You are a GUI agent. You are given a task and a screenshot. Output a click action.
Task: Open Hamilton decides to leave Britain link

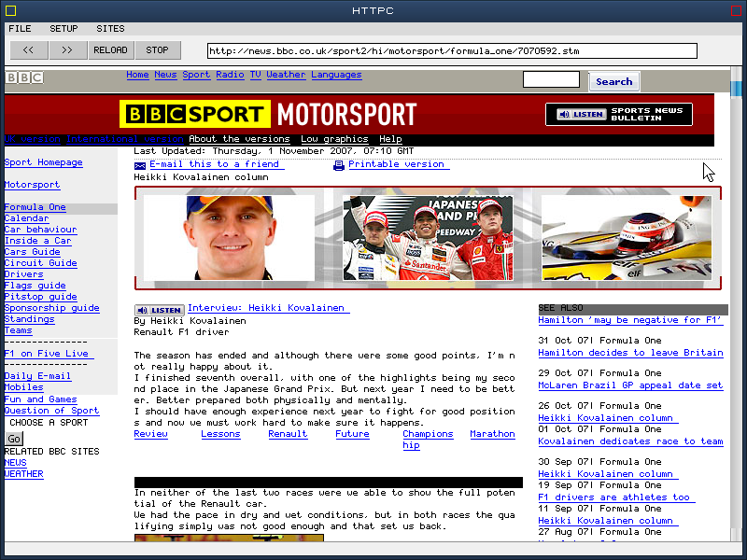631,353
